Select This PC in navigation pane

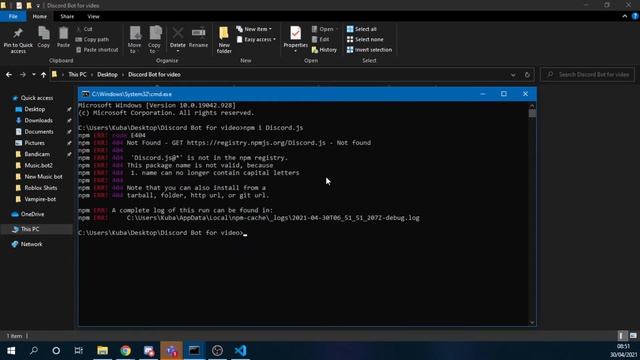30,229
